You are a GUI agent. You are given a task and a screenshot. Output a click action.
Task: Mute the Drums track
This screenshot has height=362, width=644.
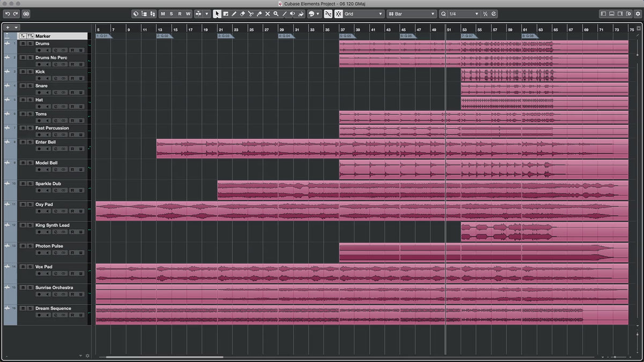[x=23, y=43]
